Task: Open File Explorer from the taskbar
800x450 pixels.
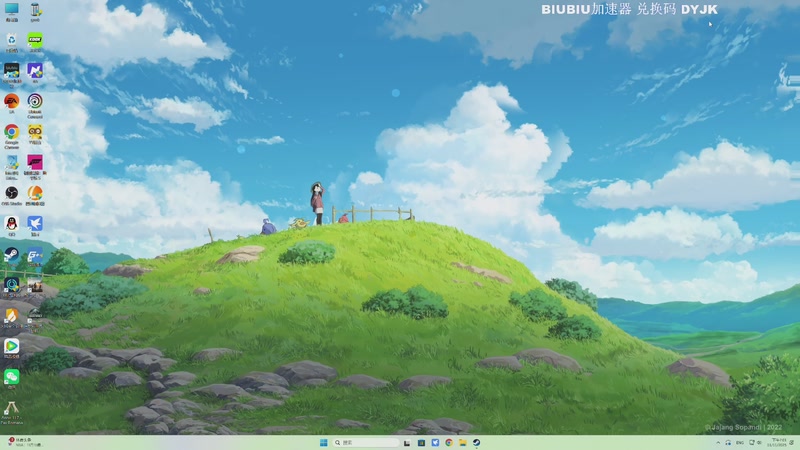Action: click(463, 442)
